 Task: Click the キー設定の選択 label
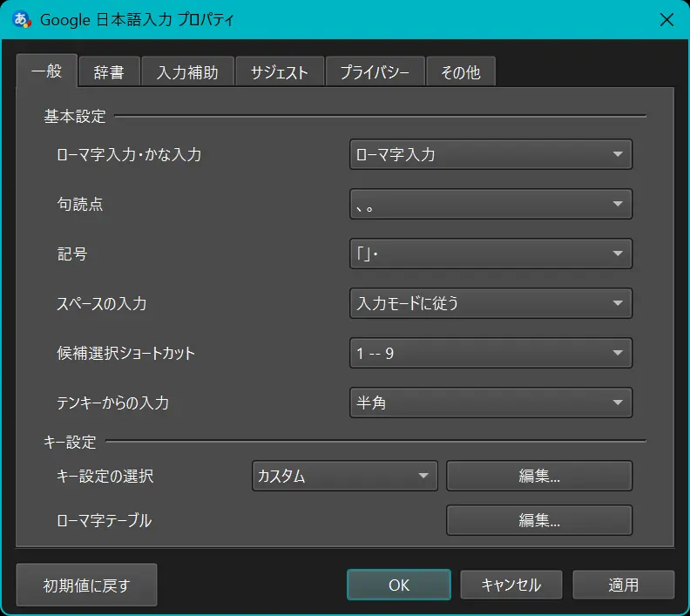tap(105, 476)
